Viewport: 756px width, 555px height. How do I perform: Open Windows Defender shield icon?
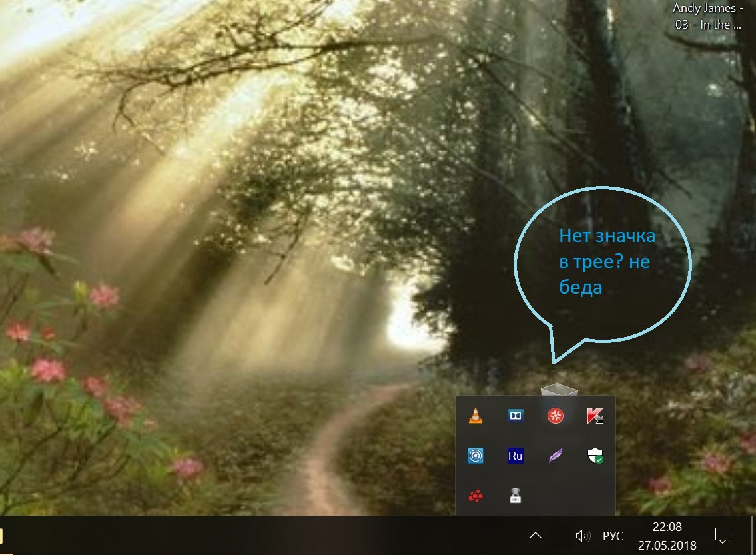tap(593, 456)
